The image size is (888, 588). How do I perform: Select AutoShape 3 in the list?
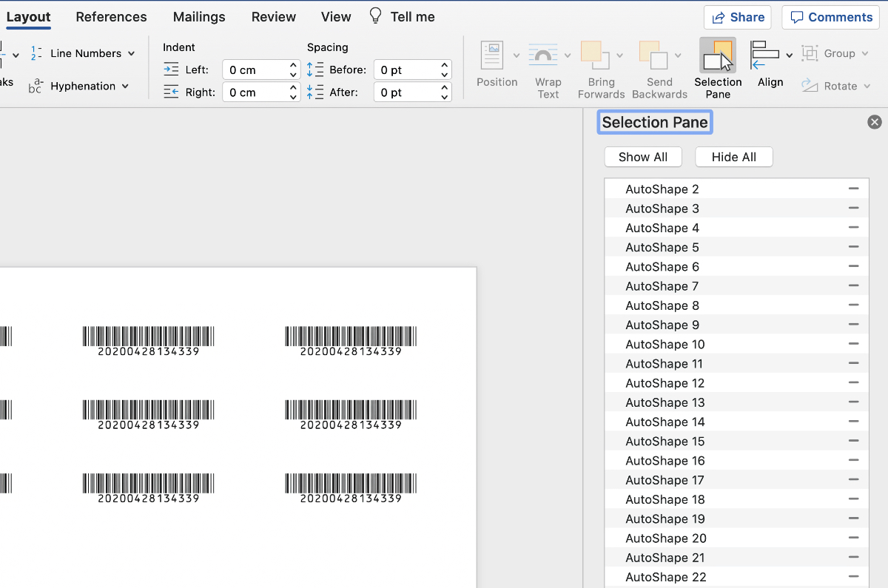pos(736,209)
